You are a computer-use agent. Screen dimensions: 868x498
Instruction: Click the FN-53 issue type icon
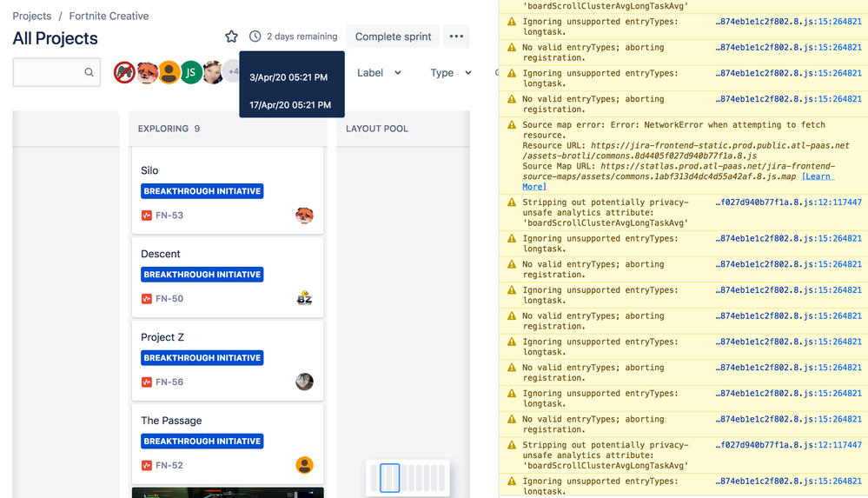click(146, 216)
